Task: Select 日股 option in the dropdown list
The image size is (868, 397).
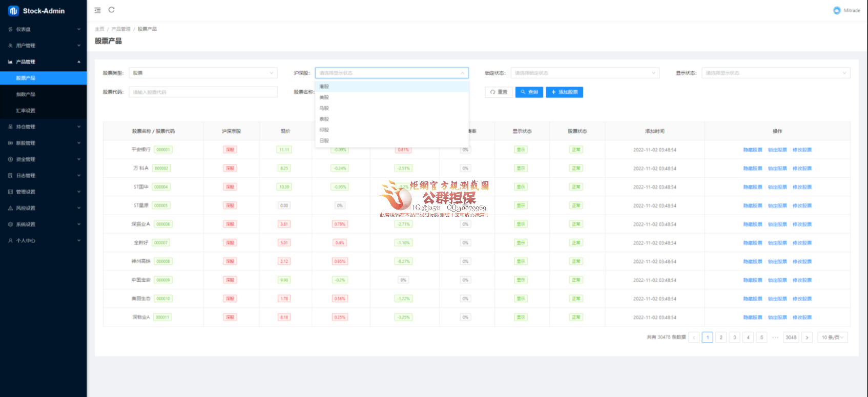Action: click(x=324, y=140)
